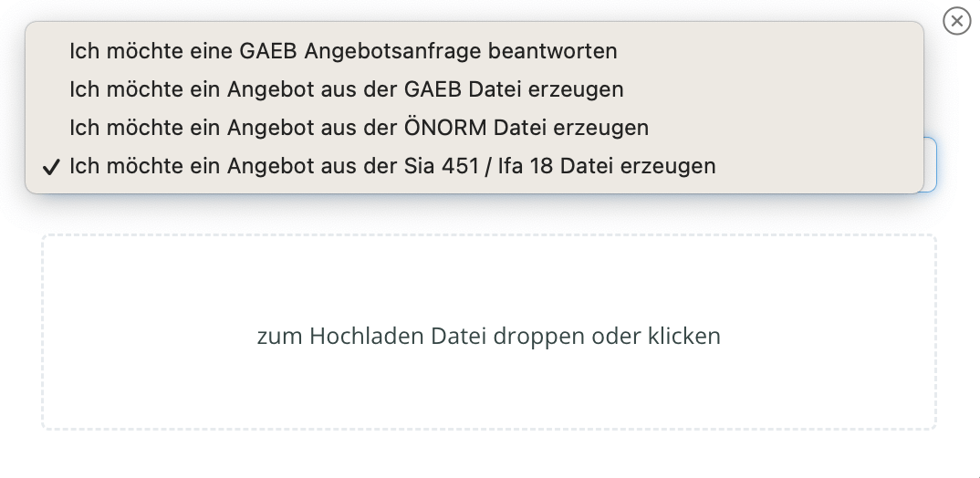Viewport: 980px width, 478px height.
Task: Click the checkmark beside the Sia 451 entry
Action: (51, 168)
